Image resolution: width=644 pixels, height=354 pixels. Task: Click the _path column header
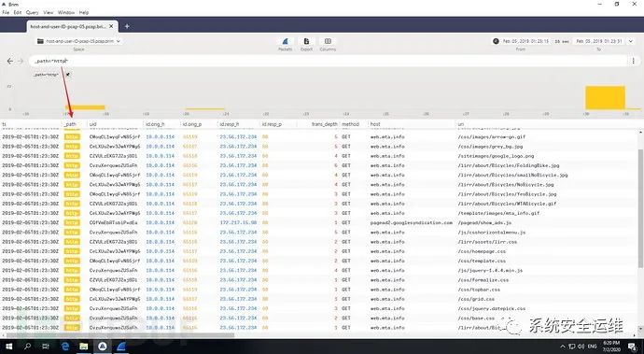tap(70, 123)
